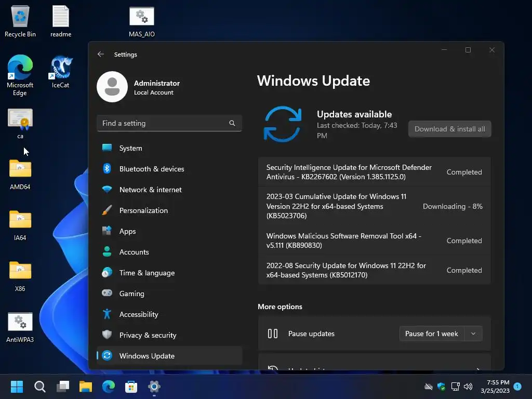Select the Malicious Software Removal Tool row
This screenshot has height=399, width=532.
pos(374,241)
